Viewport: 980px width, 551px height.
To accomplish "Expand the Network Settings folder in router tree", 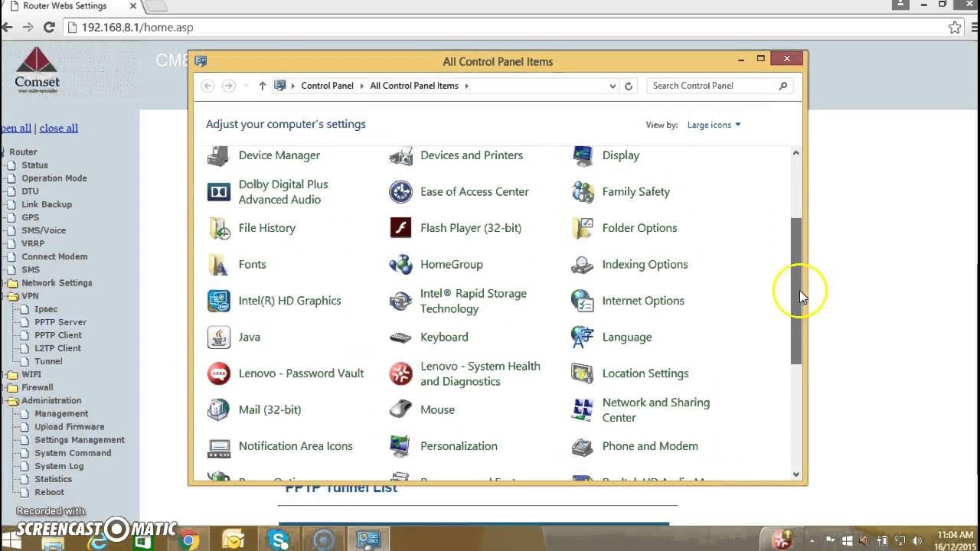I will tap(12, 283).
